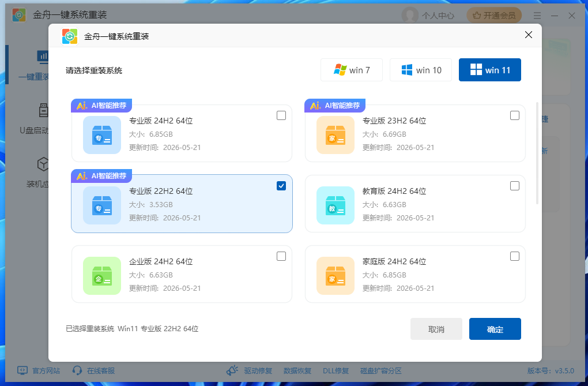Click the 在线客服 headset icon
Image resolution: width=588 pixels, height=386 pixels.
pos(77,370)
